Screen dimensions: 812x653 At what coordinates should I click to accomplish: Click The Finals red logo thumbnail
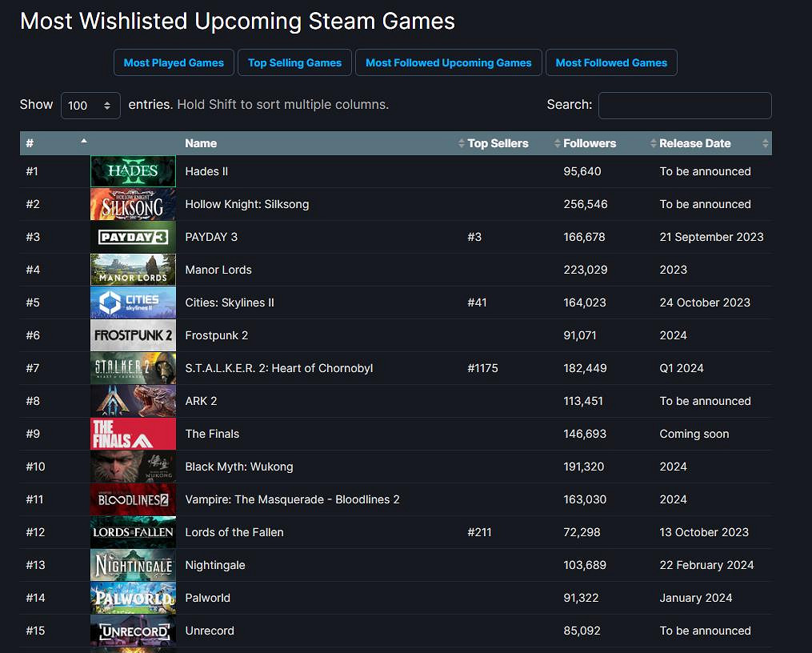pyautogui.click(x=133, y=434)
